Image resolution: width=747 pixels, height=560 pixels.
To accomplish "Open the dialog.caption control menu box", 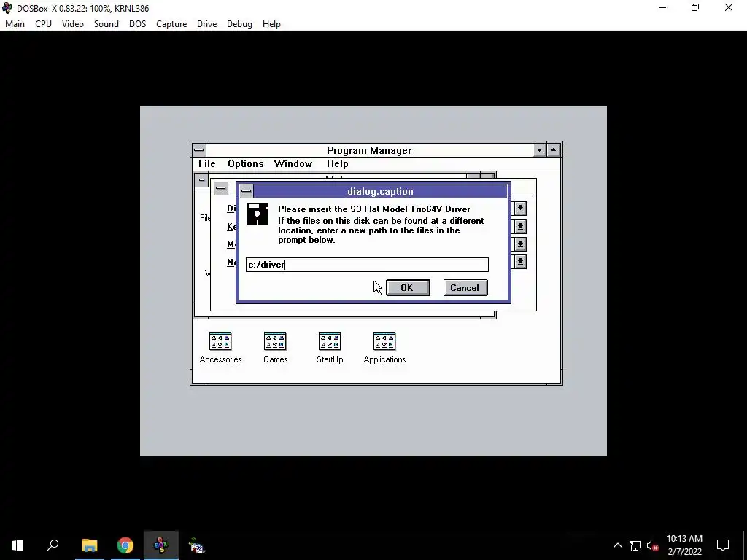I will [247, 191].
